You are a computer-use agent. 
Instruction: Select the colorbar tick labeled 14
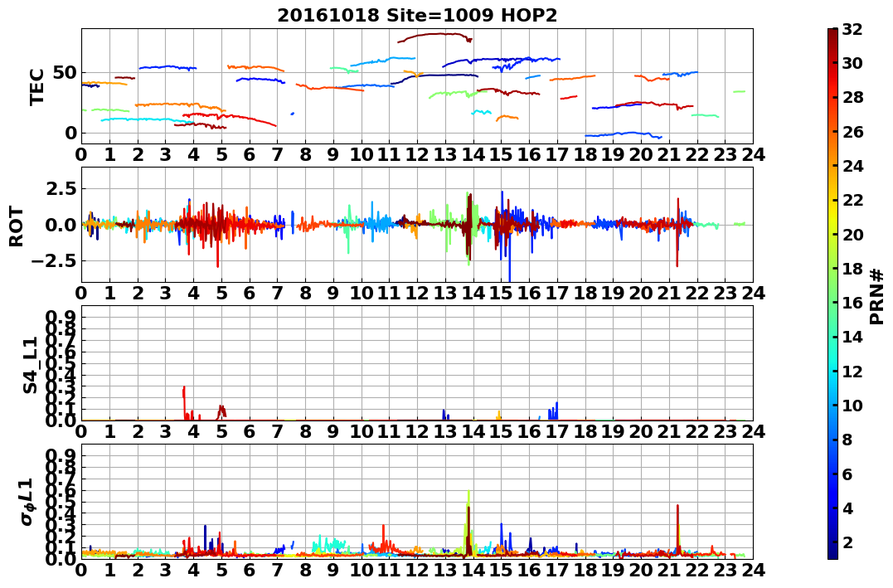[x=852, y=337]
